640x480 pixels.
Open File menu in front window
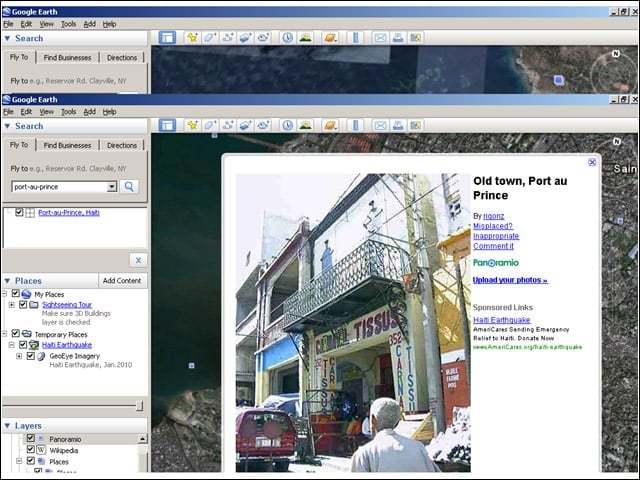pyautogui.click(x=8, y=111)
